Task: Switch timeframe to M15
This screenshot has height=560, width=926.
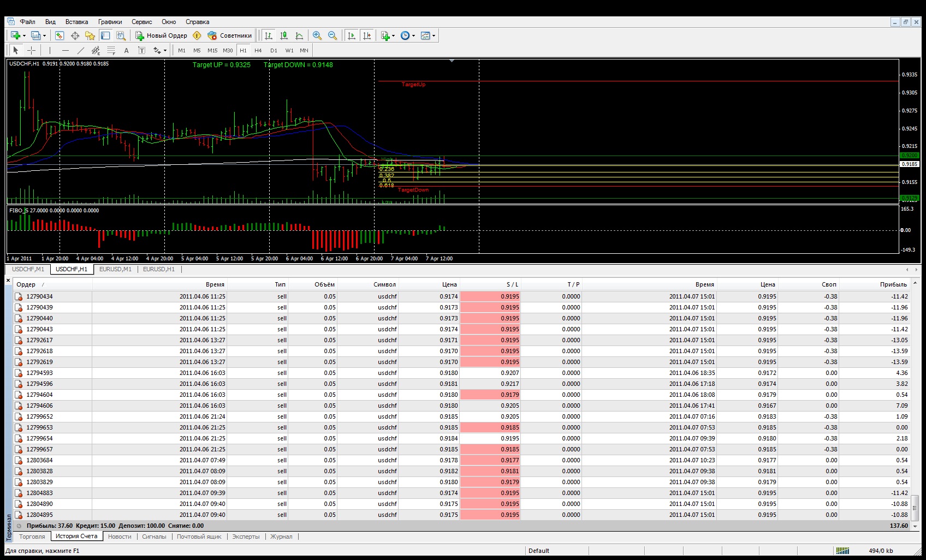Action: pyautogui.click(x=212, y=50)
